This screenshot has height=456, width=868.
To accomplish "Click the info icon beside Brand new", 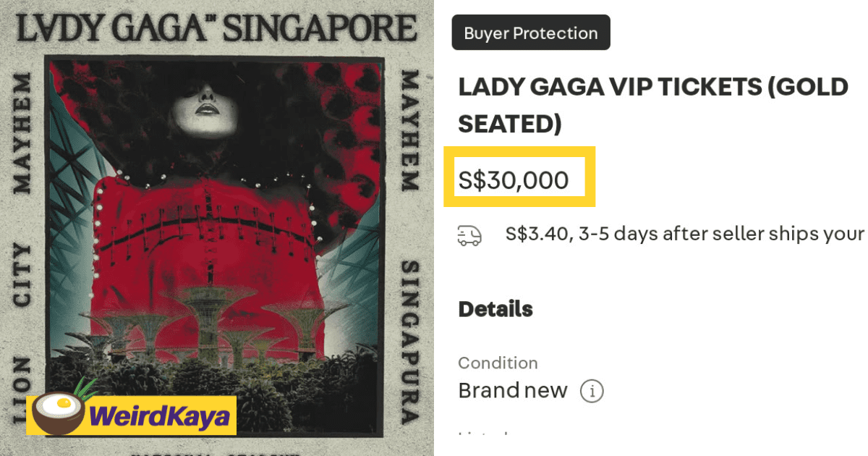I will click(592, 392).
